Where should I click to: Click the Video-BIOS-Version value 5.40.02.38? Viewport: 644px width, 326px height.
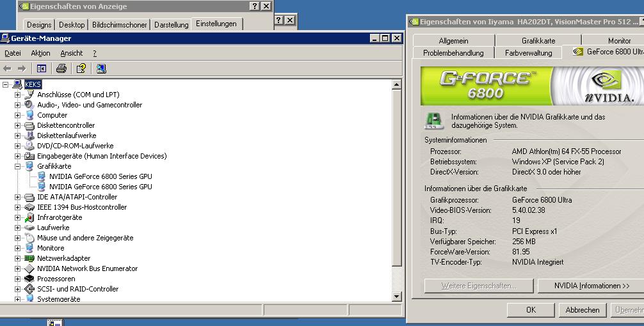click(529, 210)
